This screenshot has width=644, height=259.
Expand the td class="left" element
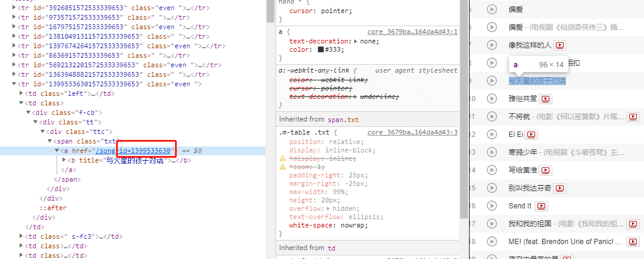(21, 93)
